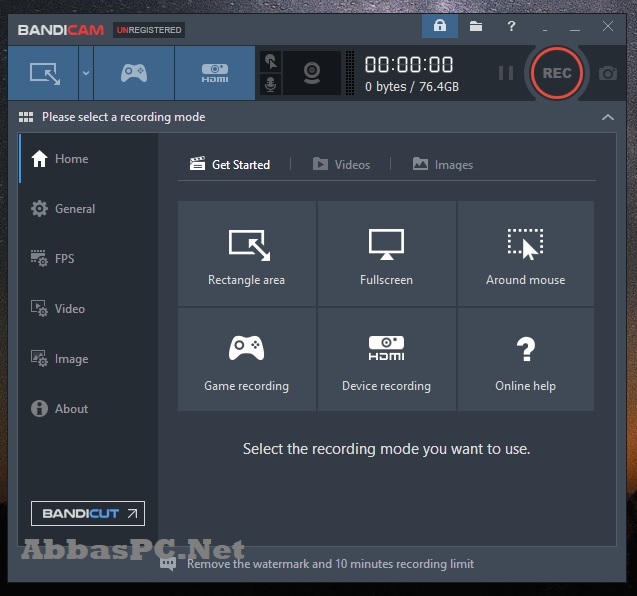
Task: Open FPS settings in sidebar
Action: 88,258
